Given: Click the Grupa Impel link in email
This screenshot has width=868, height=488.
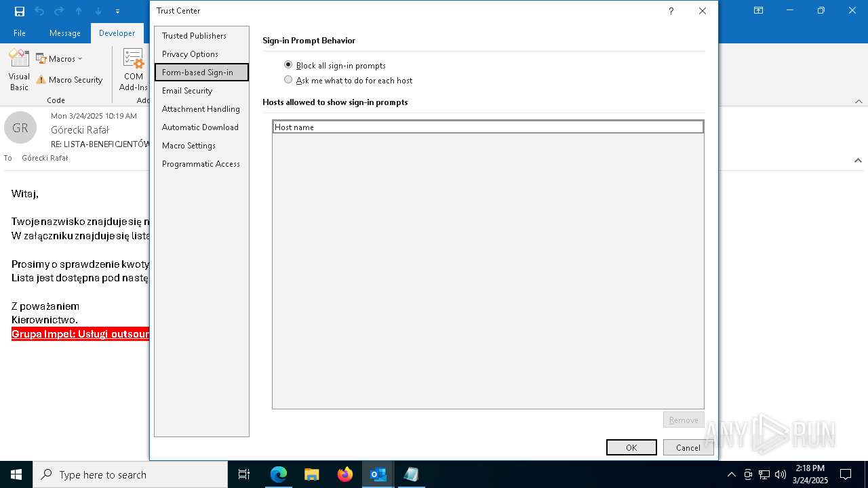Looking at the screenshot, I should (x=80, y=334).
